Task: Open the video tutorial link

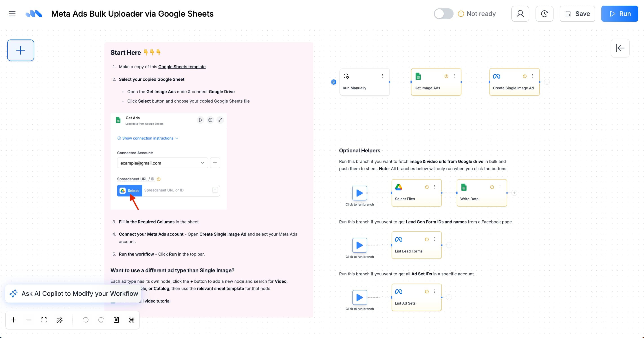Action: tap(157, 301)
